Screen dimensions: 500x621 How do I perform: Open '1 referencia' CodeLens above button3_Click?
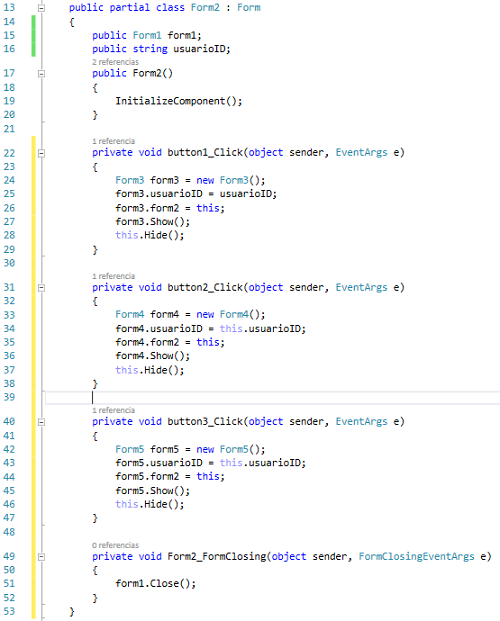click(x=113, y=410)
